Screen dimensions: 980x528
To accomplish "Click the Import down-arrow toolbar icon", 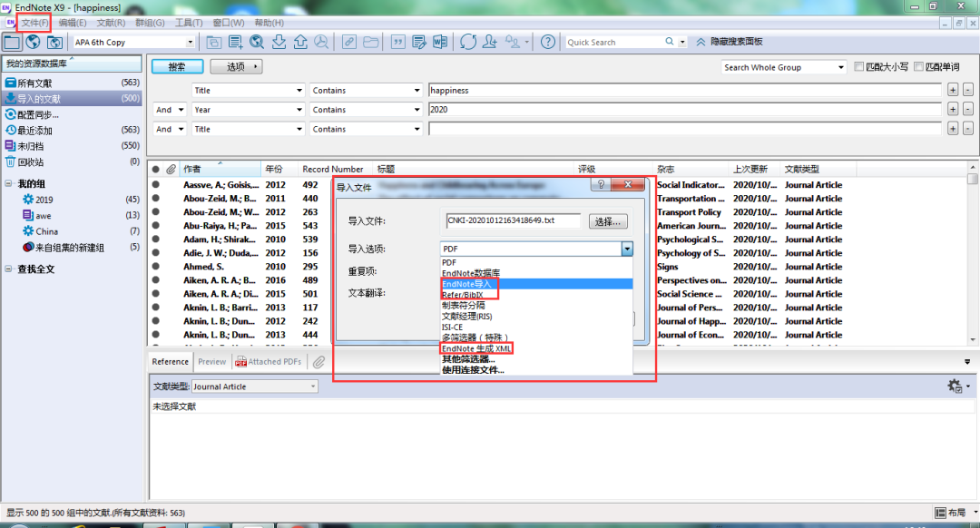I will click(279, 42).
